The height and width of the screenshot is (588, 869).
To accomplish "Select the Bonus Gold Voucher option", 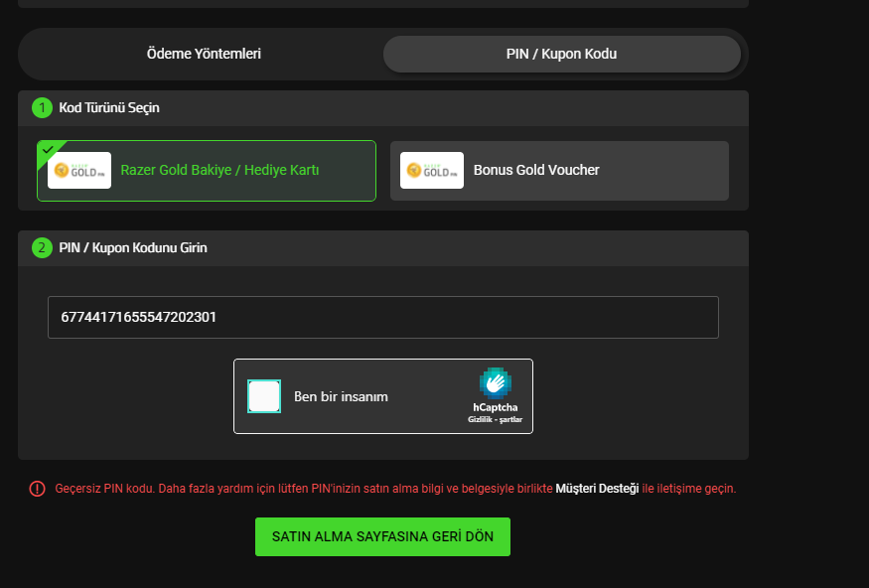I will [559, 171].
